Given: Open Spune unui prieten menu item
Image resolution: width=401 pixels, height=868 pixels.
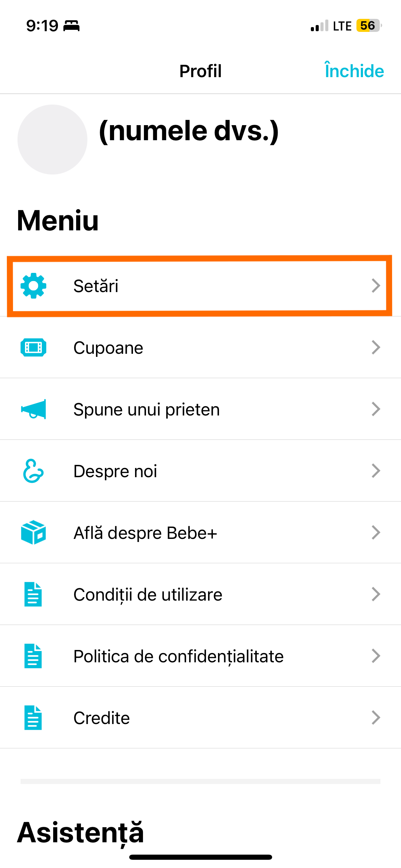Looking at the screenshot, I should click(x=200, y=409).
